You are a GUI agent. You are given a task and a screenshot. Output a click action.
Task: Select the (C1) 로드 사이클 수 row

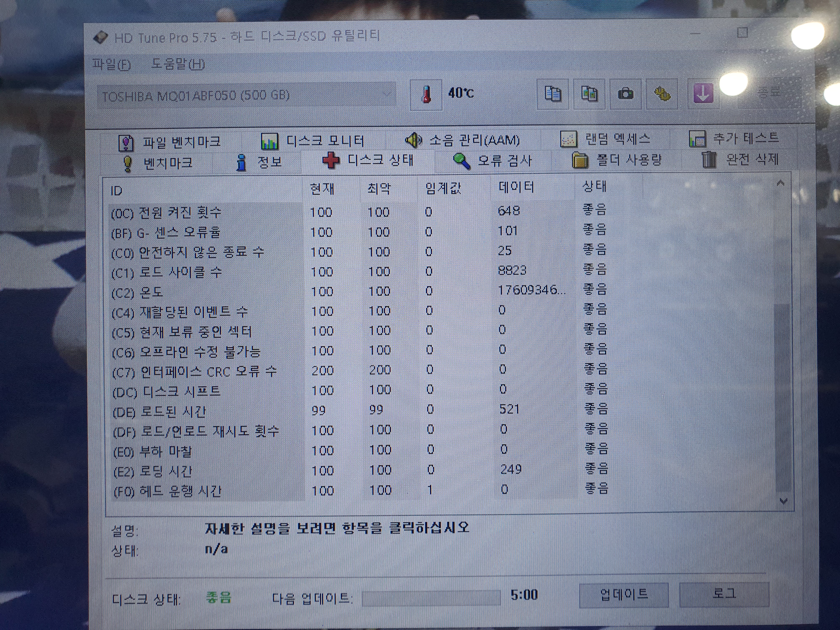(x=359, y=271)
